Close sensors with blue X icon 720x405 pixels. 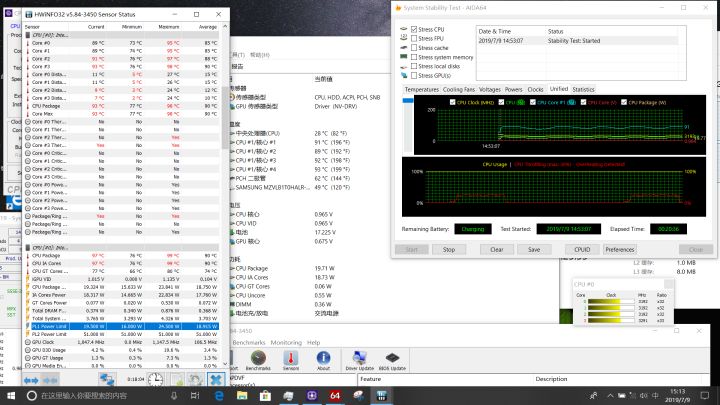(x=215, y=380)
